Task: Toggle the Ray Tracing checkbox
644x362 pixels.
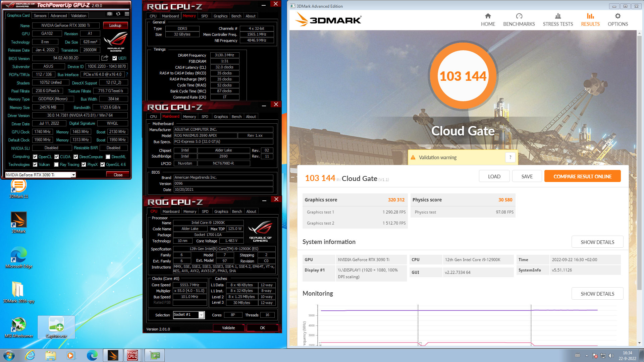Action: tap(56, 165)
